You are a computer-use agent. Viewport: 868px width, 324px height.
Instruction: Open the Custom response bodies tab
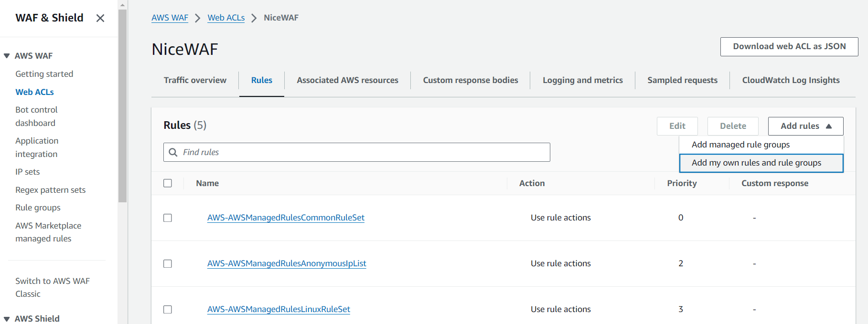point(471,80)
